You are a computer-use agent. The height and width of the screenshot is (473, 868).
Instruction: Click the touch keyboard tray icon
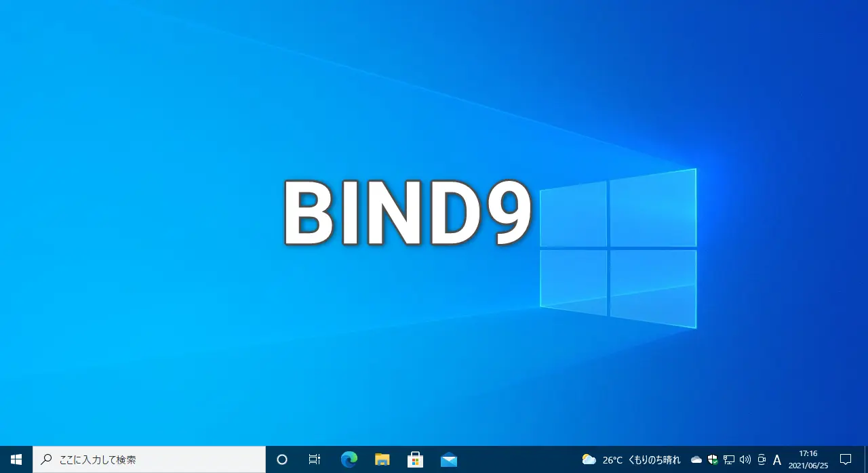click(x=761, y=459)
